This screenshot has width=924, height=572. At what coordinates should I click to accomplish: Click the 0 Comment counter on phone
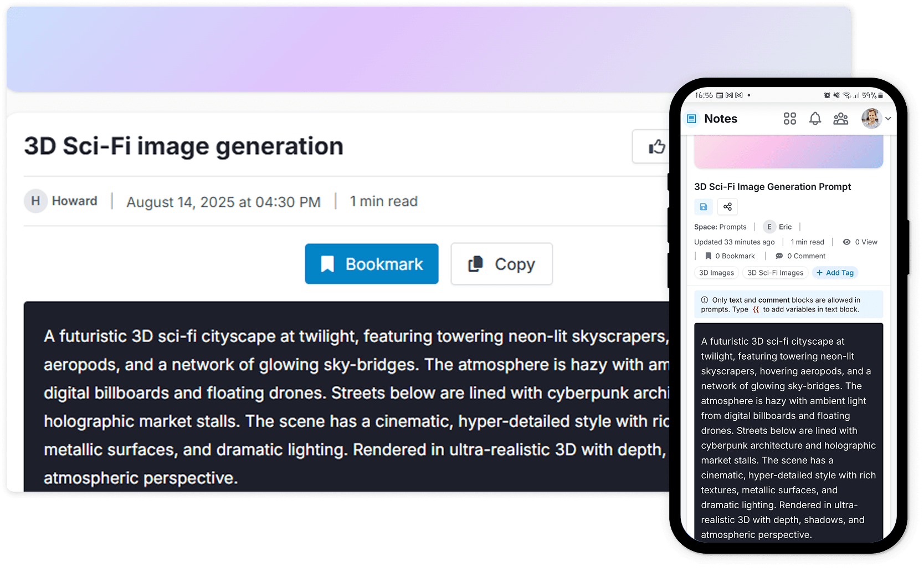pyautogui.click(x=800, y=256)
